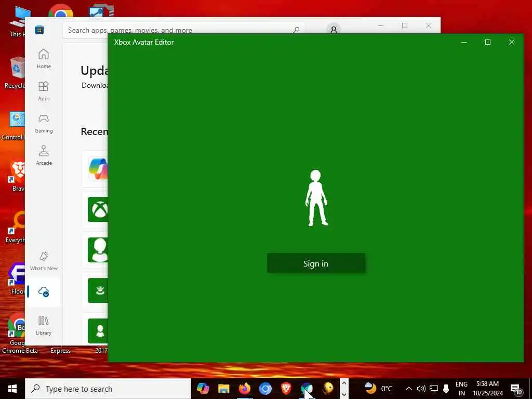Open Arcade in the Microsoft Store sidebar
The width and height of the screenshot is (532, 399).
point(44,155)
